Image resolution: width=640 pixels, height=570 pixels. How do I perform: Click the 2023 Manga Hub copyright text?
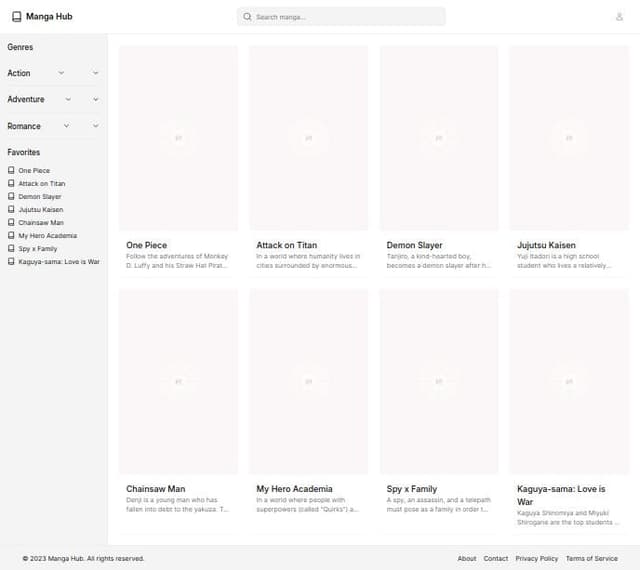(83, 558)
